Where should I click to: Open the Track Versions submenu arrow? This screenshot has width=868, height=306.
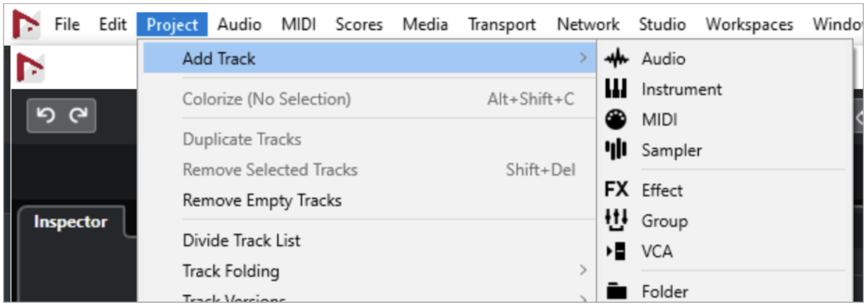[x=583, y=298]
